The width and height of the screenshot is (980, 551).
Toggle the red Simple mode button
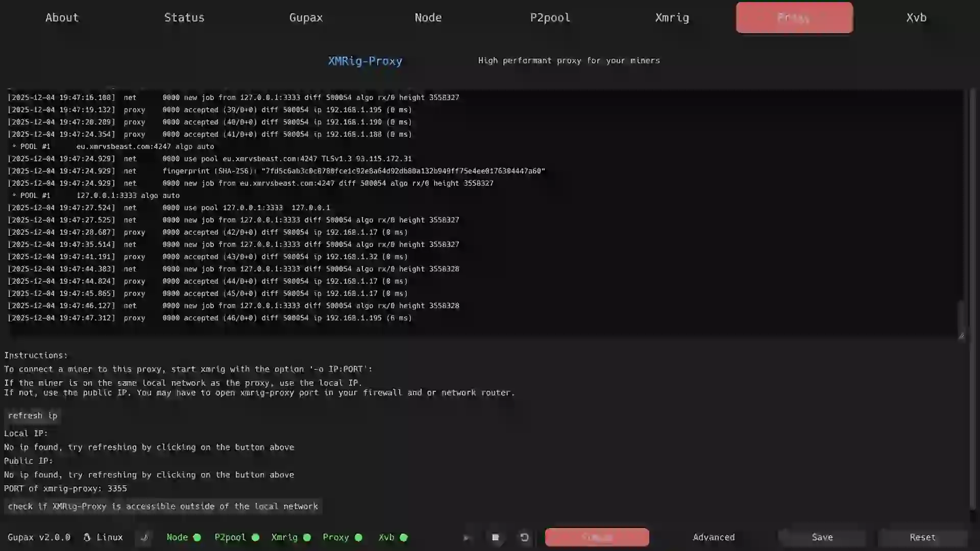coord(597,537)
